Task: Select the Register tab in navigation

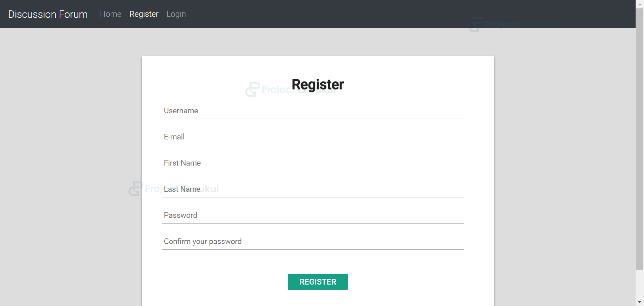Action: click(x=144, y=14)
